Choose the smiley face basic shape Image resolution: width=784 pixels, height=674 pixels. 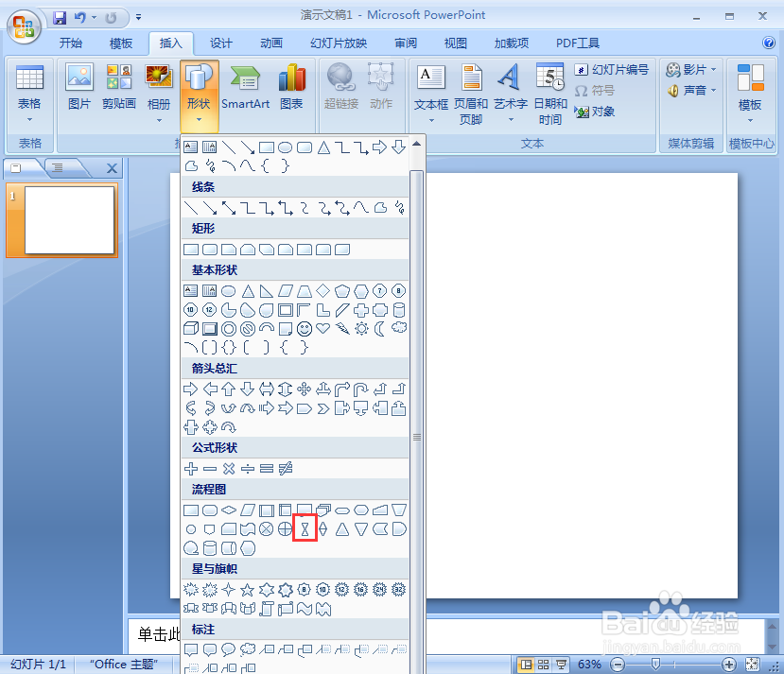coord(305,329)
